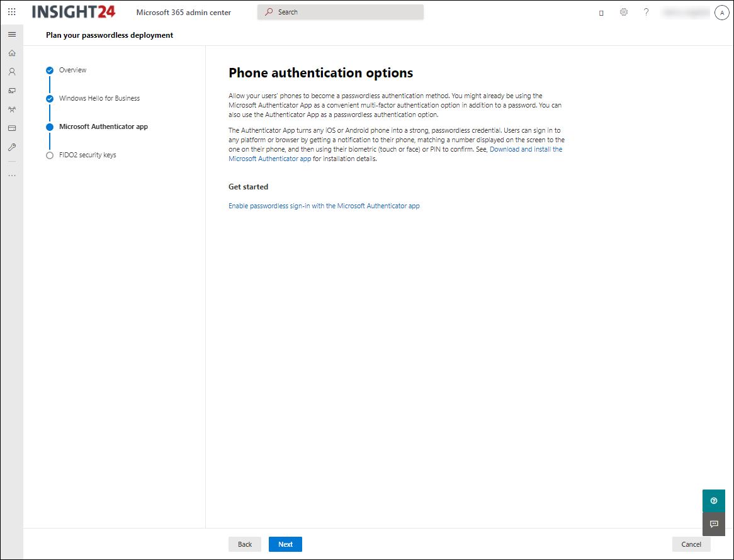Open the teal help & support widget
The image size is (734, 560).
713,501
